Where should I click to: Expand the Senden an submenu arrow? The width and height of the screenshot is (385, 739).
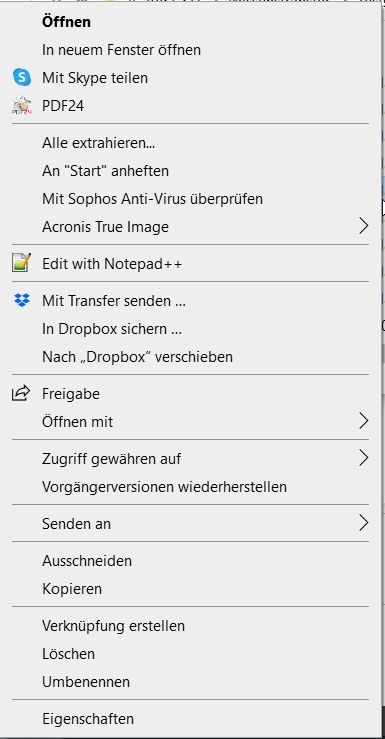click(x=363, y=523)
